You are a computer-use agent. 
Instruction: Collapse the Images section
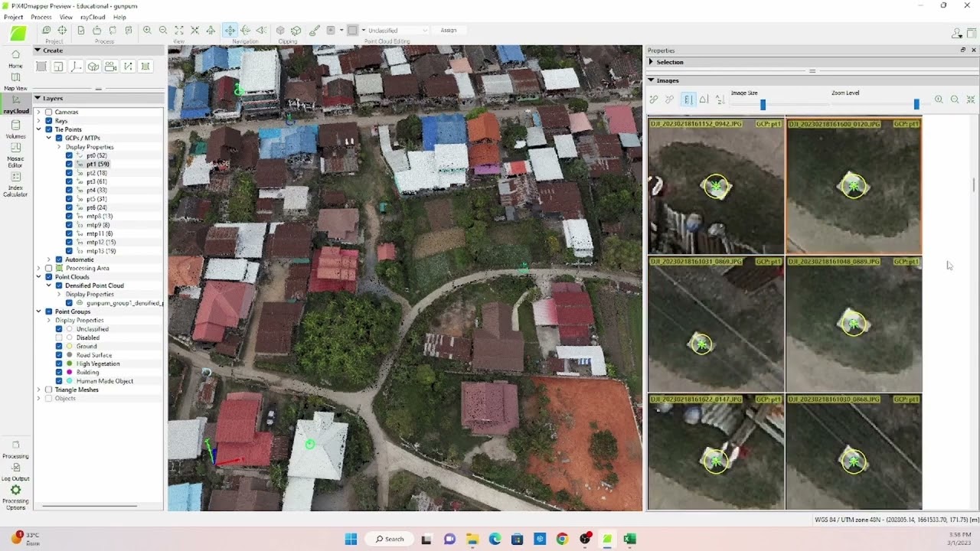(x=652, y=80)
